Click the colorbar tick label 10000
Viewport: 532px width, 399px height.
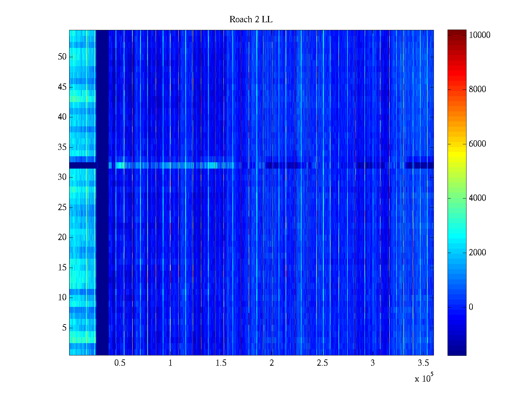(x=479, y=35)
